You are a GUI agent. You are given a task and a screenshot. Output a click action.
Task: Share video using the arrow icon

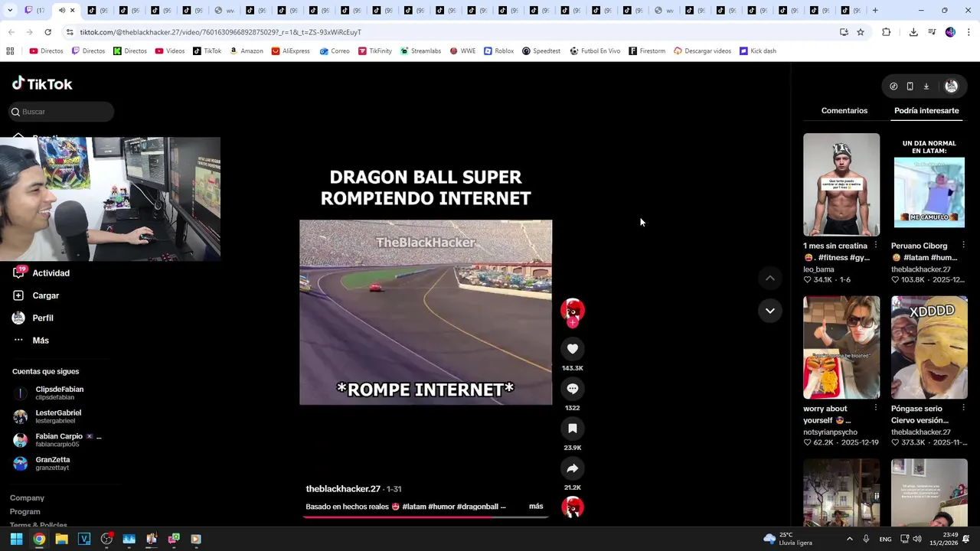(x=573, y=468)
